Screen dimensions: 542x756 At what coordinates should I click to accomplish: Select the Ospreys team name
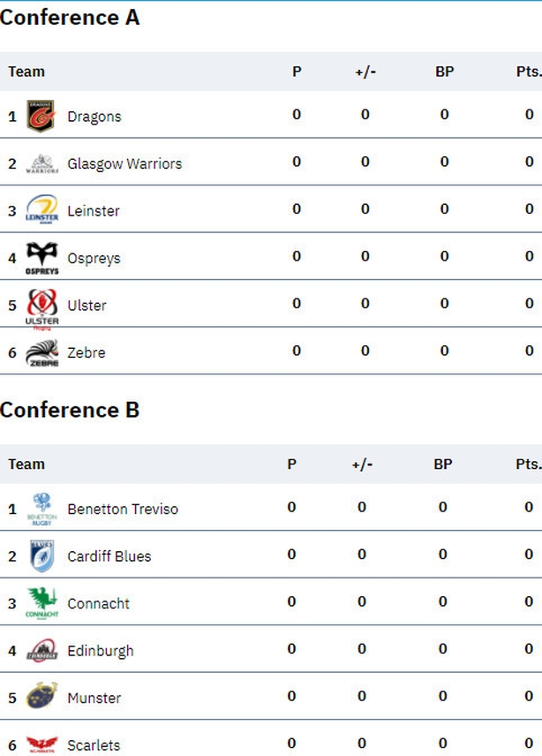94,259
